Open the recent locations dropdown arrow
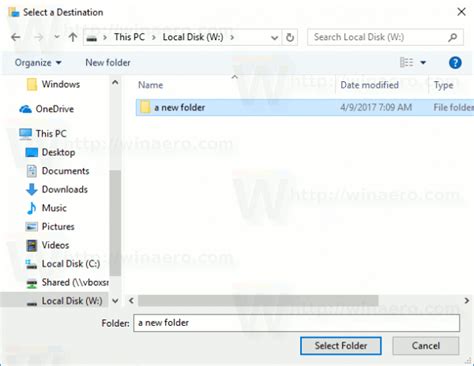This screenshot has height=366, width=474. coord(57,37)
